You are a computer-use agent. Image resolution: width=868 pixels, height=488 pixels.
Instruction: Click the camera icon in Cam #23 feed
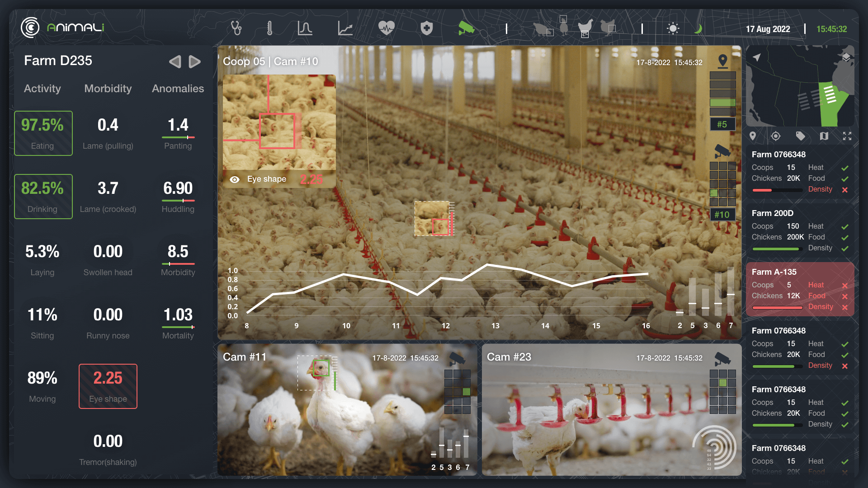722,359
